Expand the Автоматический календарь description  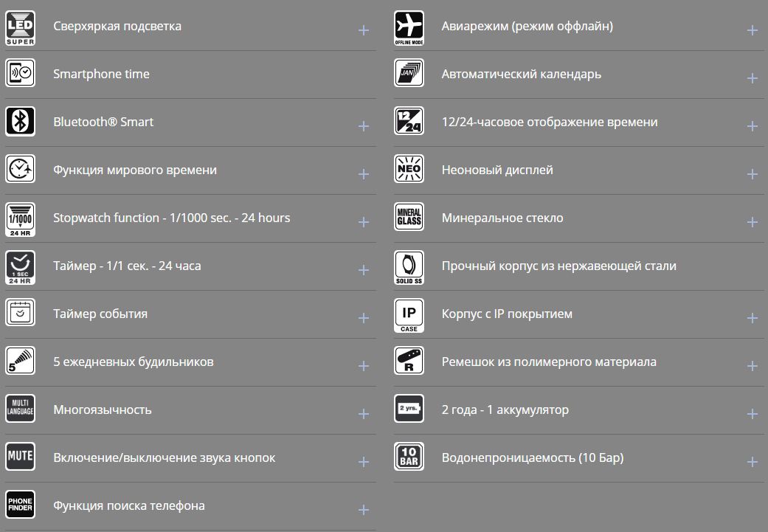[752, 78]
